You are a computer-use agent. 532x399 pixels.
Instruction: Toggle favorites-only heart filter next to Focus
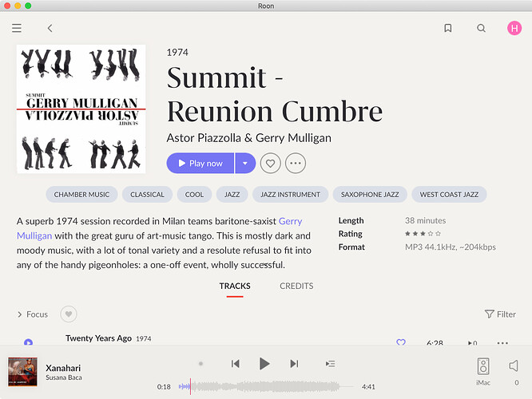(x=69, y=314)
